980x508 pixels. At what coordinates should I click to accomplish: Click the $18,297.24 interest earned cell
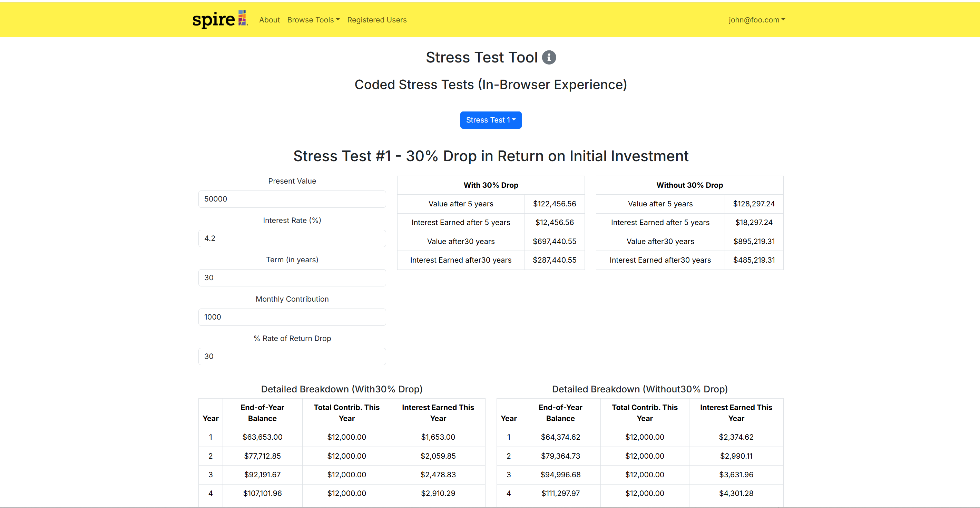tap(754, 222)
